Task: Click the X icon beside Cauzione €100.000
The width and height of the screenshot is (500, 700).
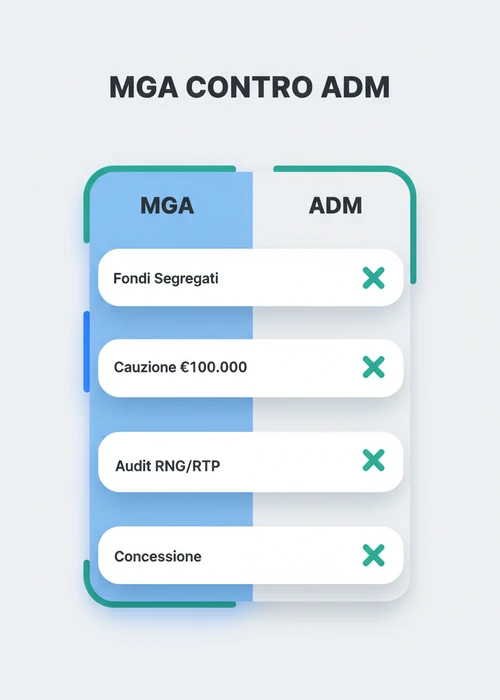Action: coord(374,367)
